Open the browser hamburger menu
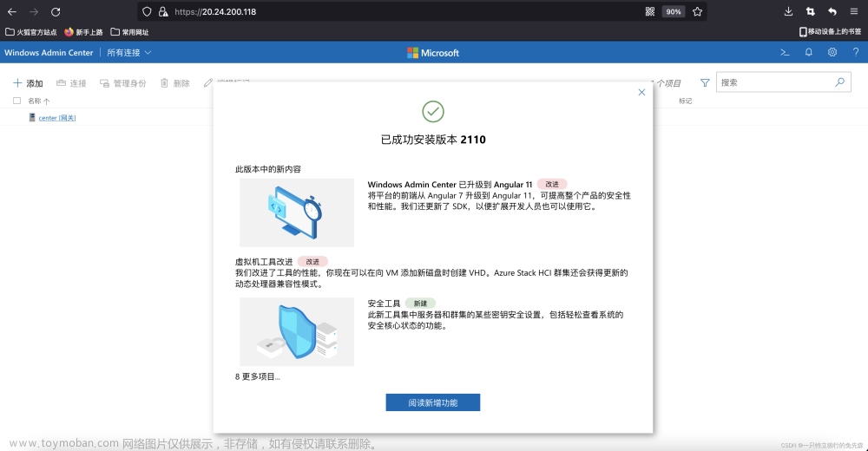Screen dimensions: 868x451 point(854,11)
